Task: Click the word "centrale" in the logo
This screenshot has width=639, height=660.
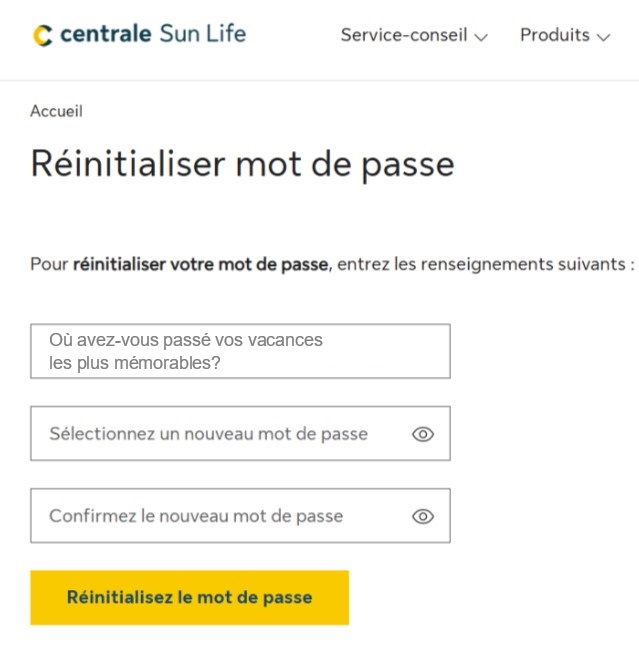Action: click(106, 34)
